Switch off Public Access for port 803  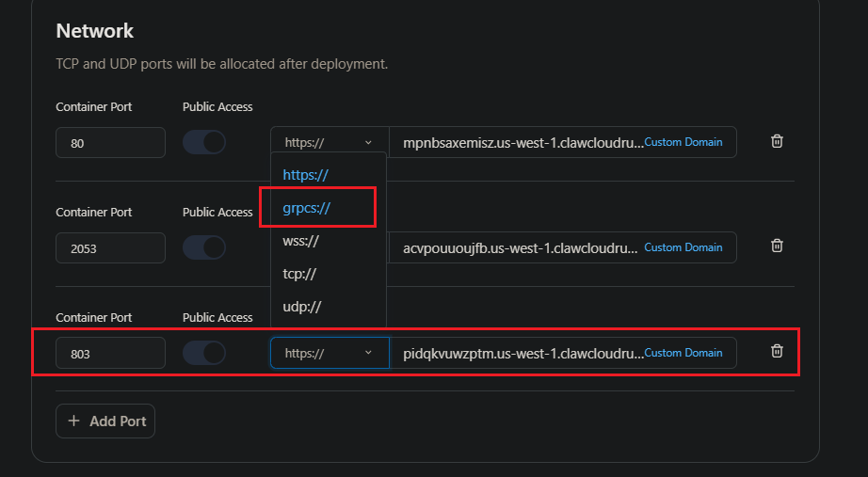coord(204,353)
